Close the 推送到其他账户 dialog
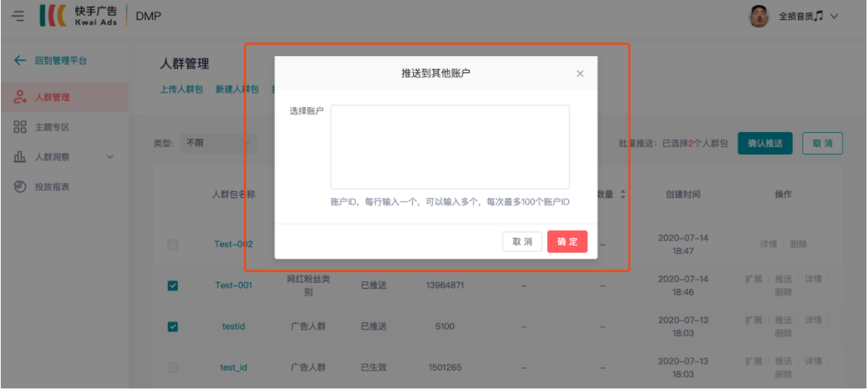Screen dimensions: 868x390 point(580,74)
